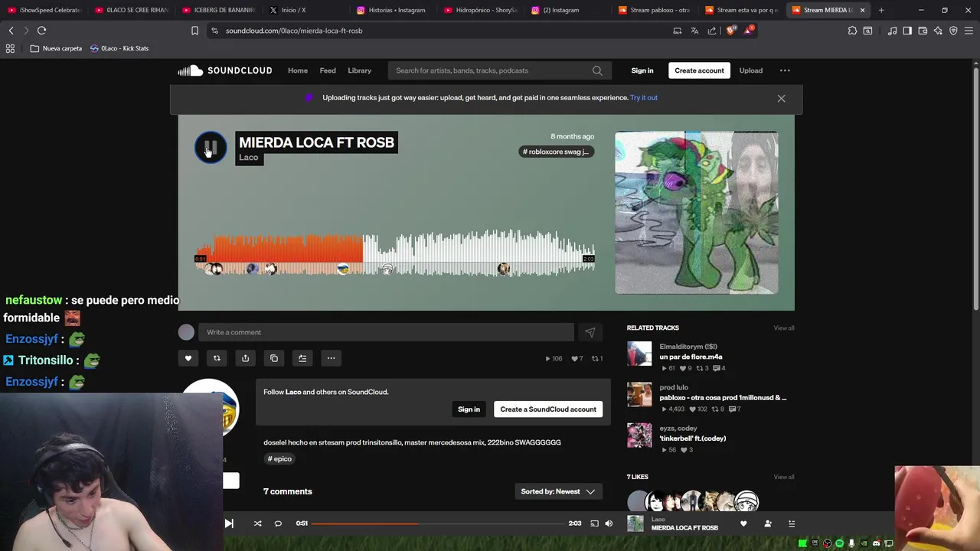
Task: Toggle shuffle in the bottom player
Action: [257, 523]
